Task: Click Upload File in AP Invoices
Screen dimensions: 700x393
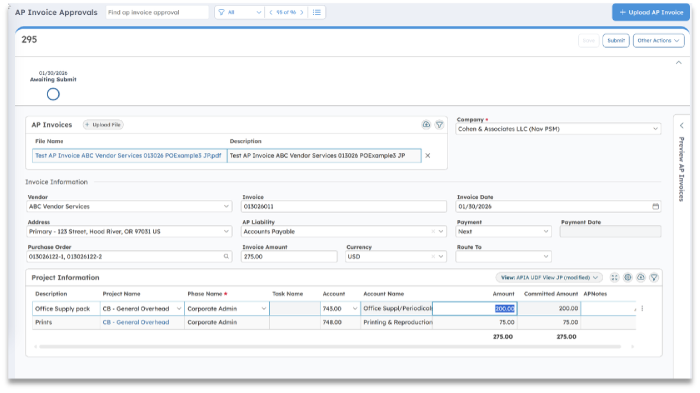Action: click(103, 125)
